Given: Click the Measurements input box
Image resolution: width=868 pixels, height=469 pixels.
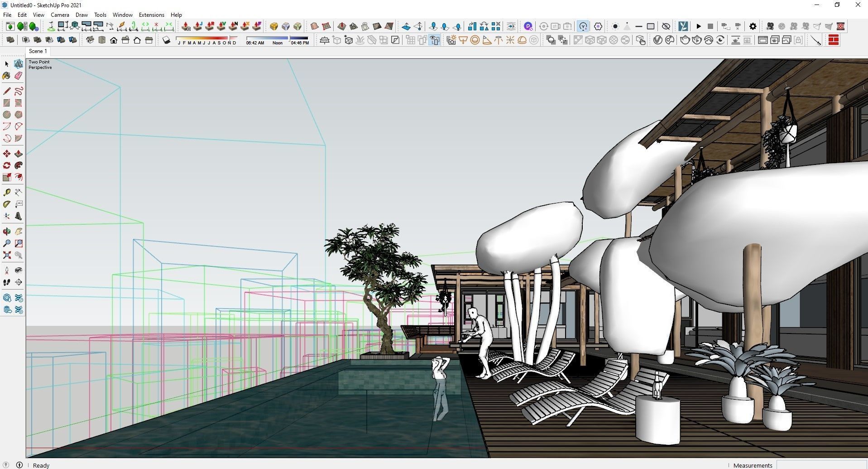Looking at the screenshot, I should point(821,465).
